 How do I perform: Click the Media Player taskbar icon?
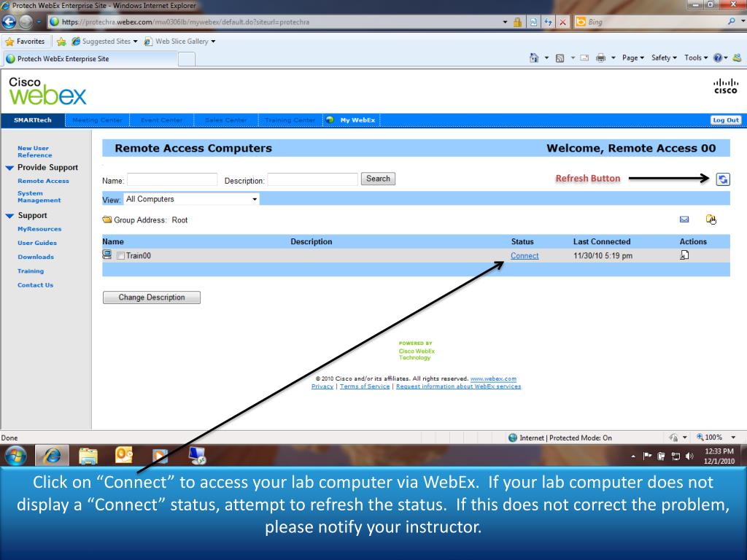tap(160, 456)
